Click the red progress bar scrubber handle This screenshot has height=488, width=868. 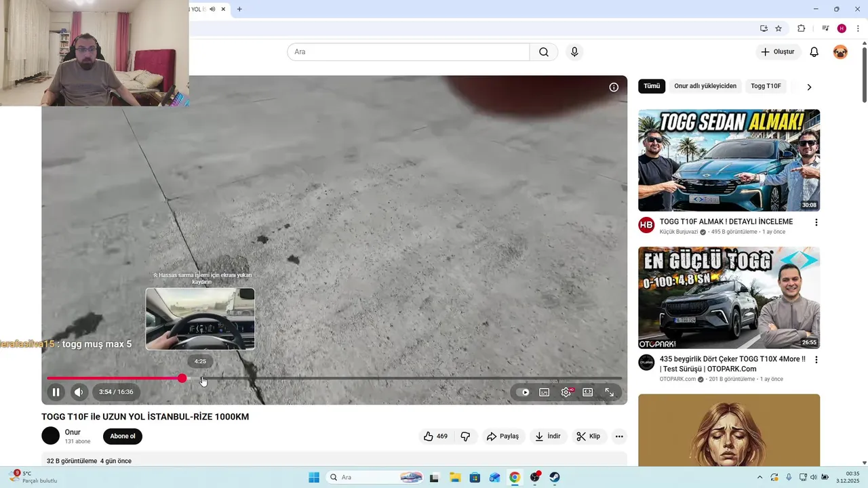(x=182, y=378)
